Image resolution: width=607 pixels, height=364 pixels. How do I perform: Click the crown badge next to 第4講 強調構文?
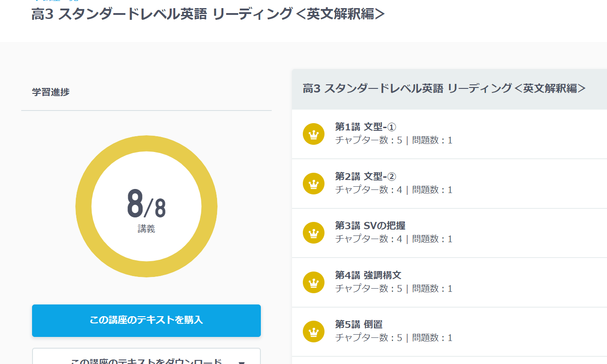click(313, 282)
